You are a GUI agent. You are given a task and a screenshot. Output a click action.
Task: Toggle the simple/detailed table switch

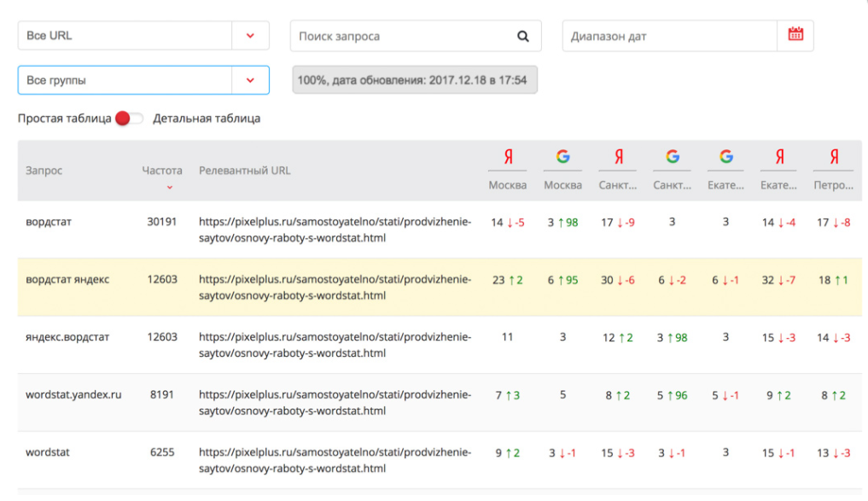[129, 119]
